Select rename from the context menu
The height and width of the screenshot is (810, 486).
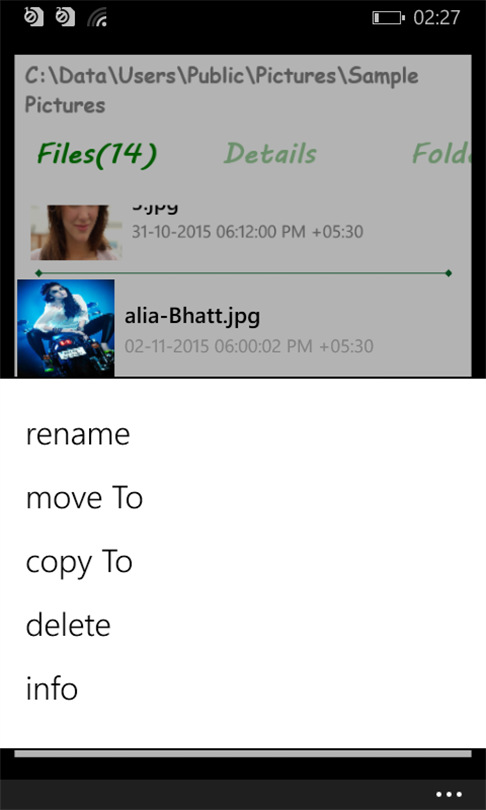coord(77,434)
